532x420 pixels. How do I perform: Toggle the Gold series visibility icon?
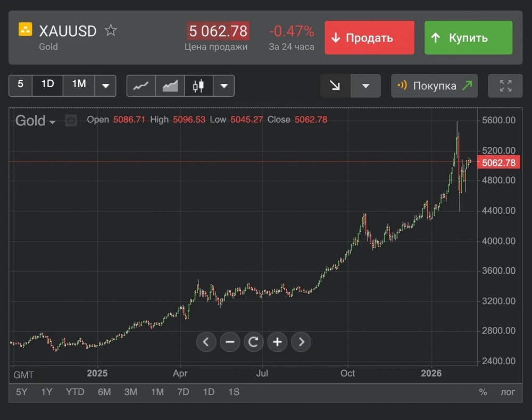71,121
